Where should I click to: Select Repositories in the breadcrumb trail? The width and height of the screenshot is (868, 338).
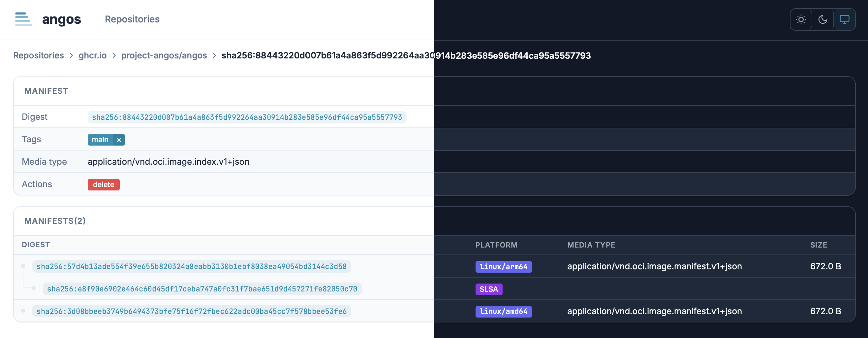38,55
